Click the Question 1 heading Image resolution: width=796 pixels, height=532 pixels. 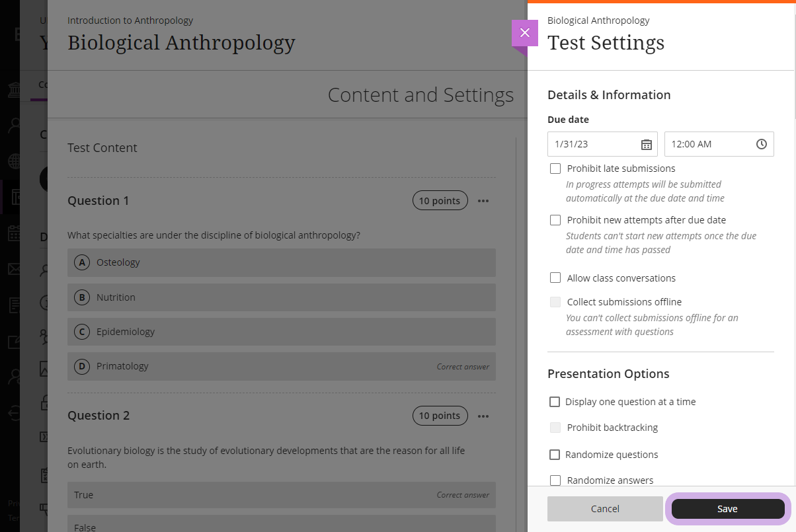point(99,201)
